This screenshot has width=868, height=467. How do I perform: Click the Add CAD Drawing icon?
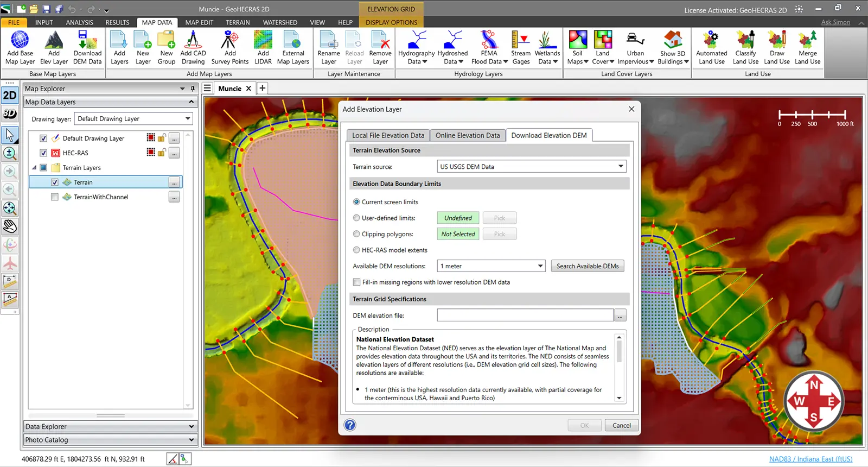(193, 48)
